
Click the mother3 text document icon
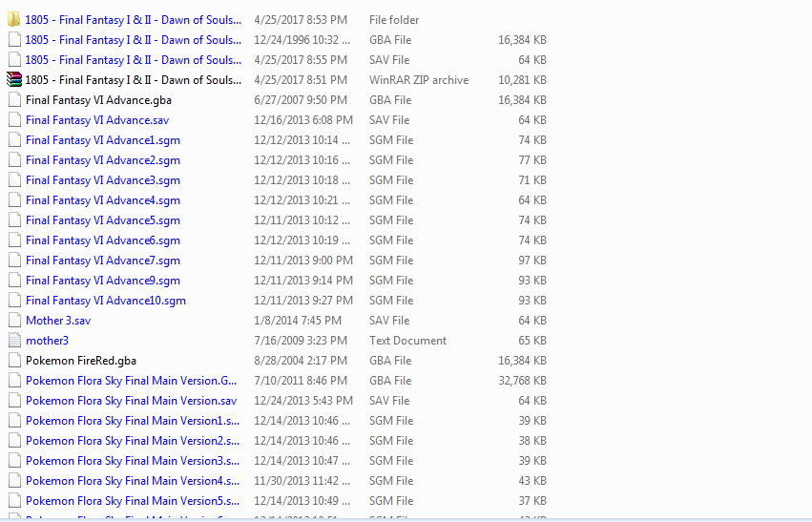point(14,341)
